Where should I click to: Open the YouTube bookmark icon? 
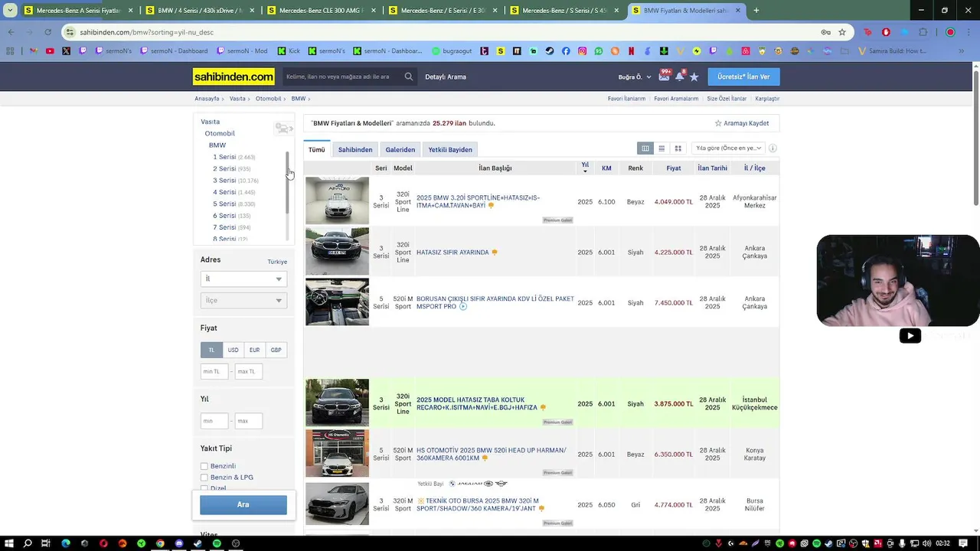pos(50,51)
